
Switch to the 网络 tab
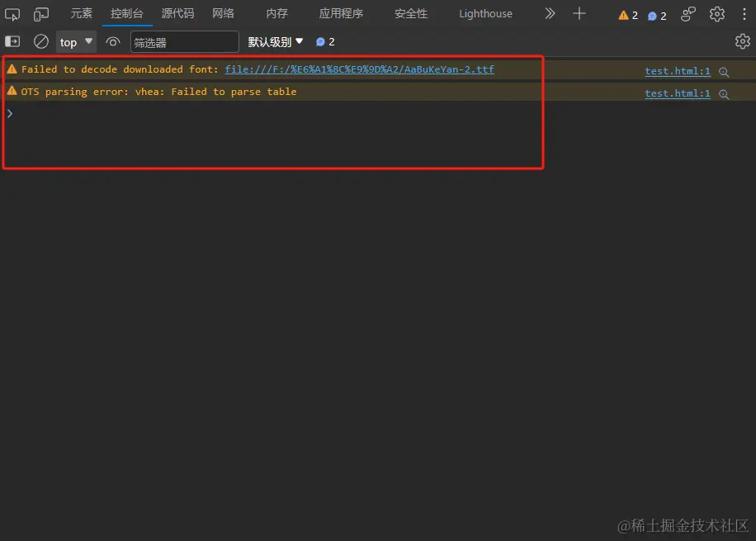223,13
